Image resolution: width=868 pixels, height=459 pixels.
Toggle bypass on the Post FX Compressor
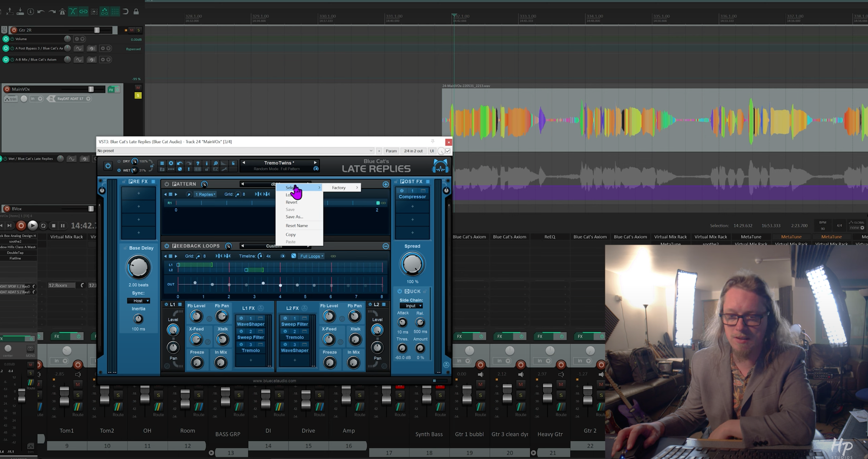[402, 190]
